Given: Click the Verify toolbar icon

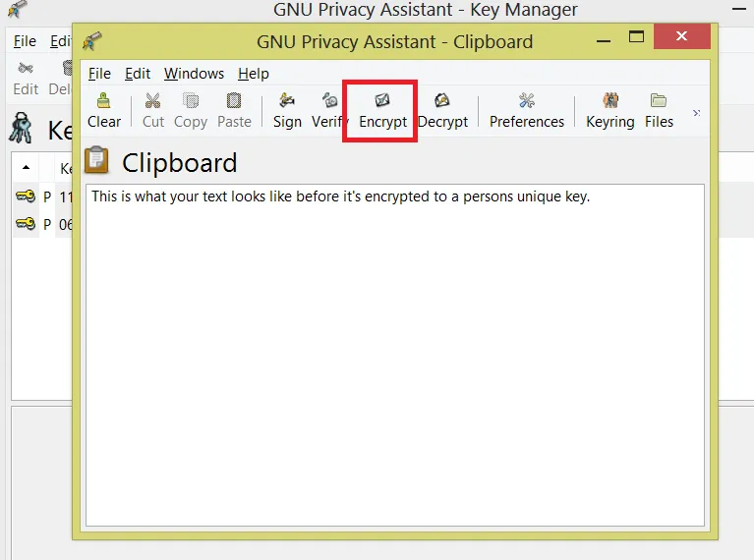Looking at the screenshot, I should (328, 111).
